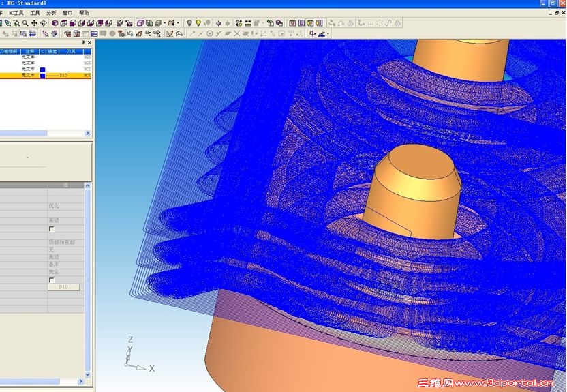Click blue color swatch in third row
567x392 pixels.
click(43, 70)
